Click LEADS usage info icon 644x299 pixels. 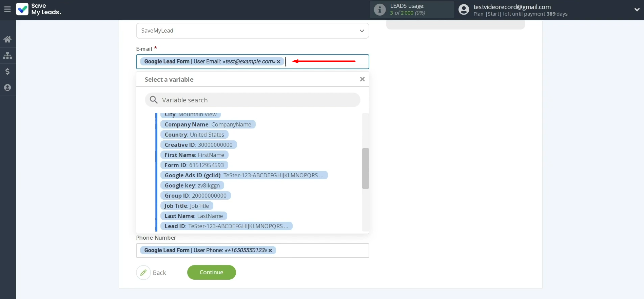(x=379, y=9)
